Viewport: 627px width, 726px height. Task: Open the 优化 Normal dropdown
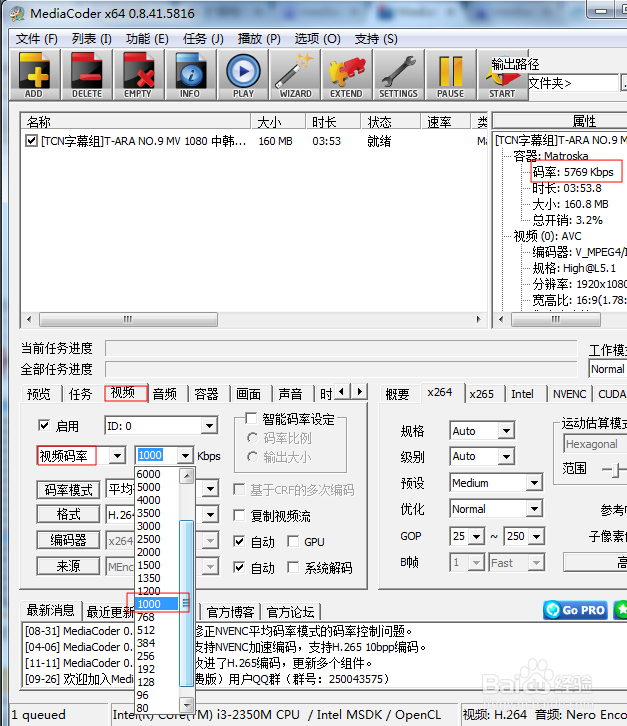pos(534,509)
